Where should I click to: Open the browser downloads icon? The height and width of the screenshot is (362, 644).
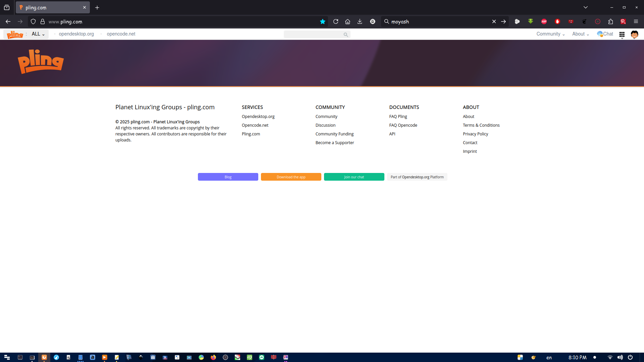coord(360,22)
